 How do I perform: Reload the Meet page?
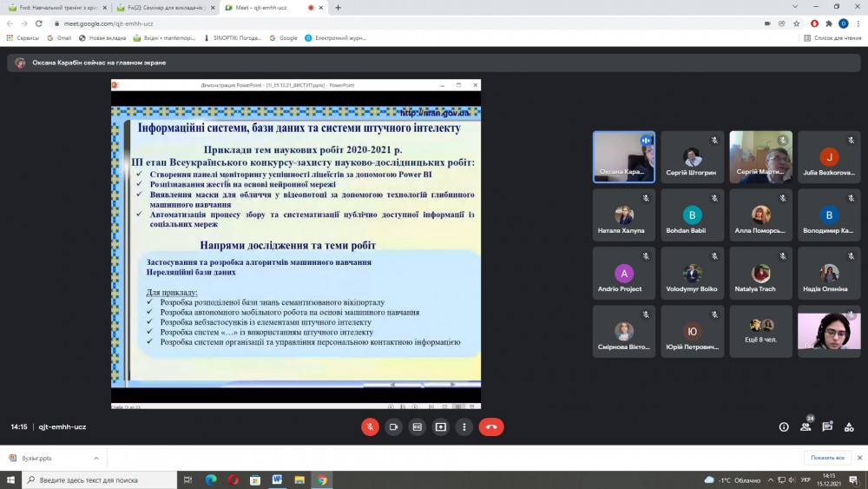tap(39, 23)
